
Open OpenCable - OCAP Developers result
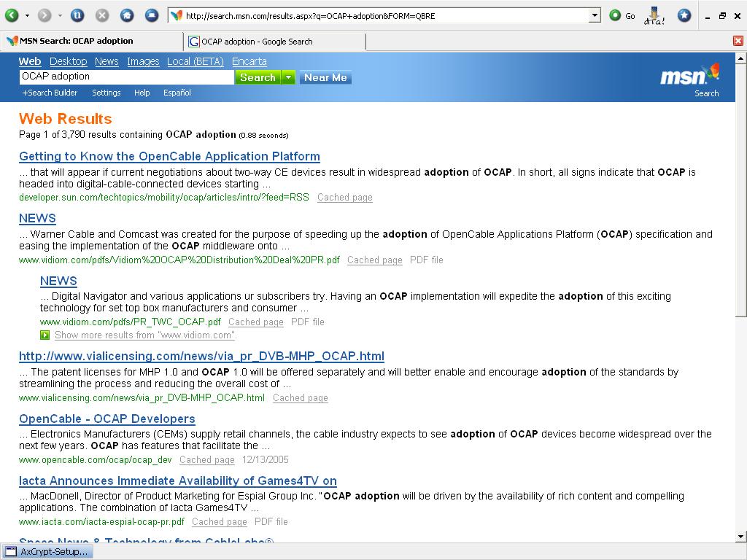click(x=107, y=419)
